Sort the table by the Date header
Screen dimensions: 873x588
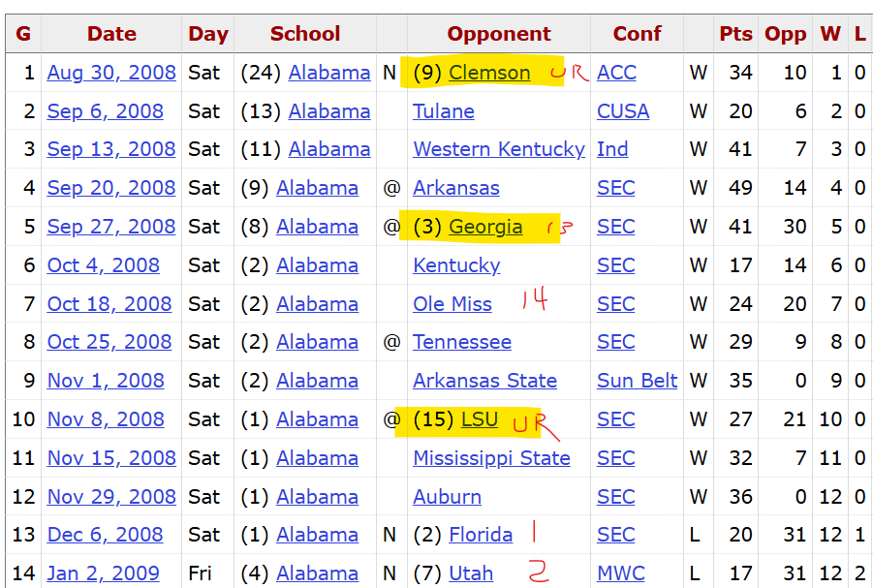[111, 34]
